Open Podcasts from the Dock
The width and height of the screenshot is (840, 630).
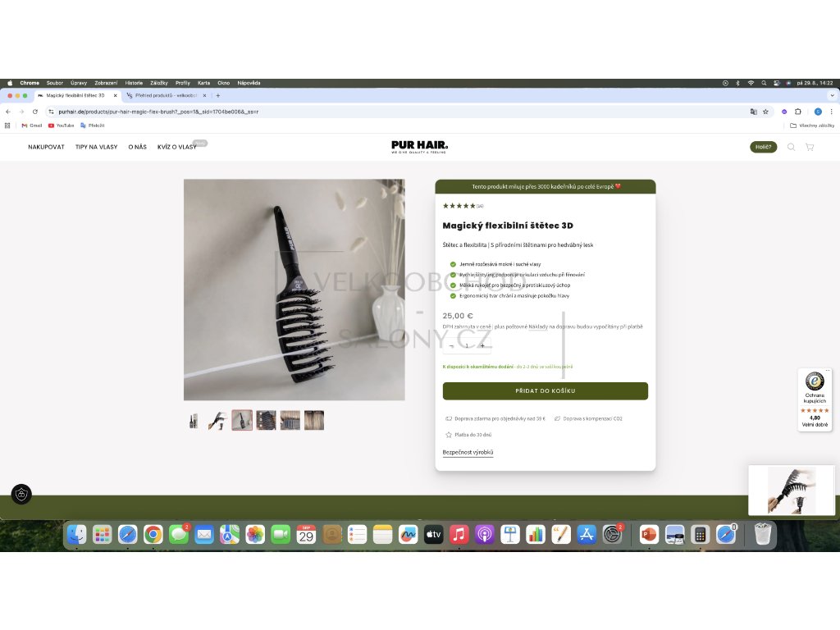pos(484,534)
